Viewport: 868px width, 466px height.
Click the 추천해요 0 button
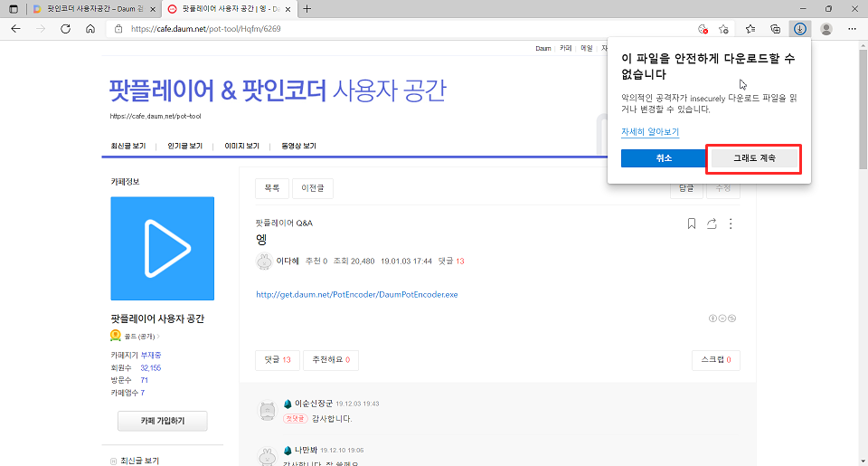click(x=331, y=359)
